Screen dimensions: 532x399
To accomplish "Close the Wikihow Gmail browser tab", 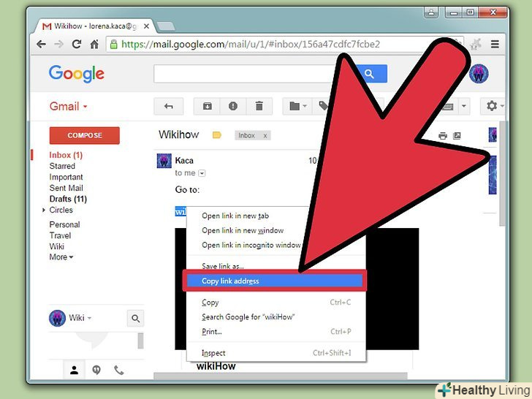I will tap(146, 26).
